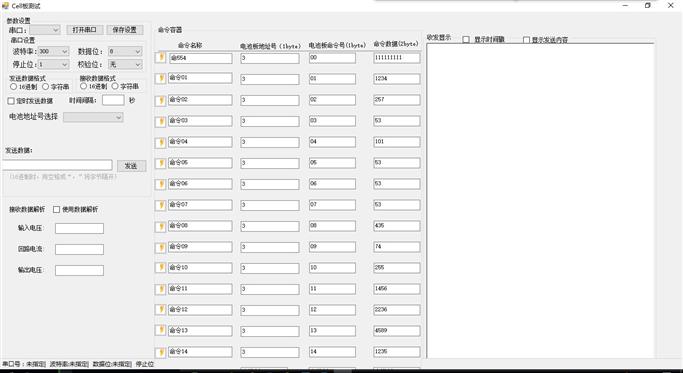Click the lightning send icon beside 命令14
The image size is (683, 373).
[161, 352]
